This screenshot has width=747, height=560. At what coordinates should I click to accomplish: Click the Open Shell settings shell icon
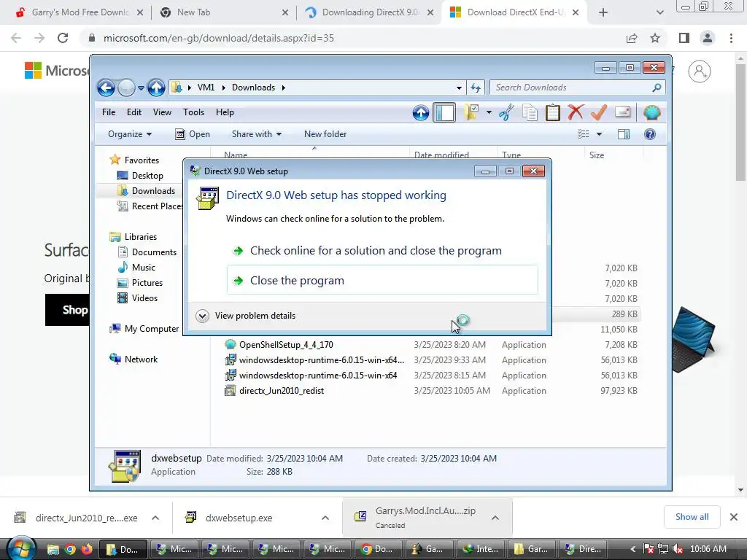pyautogui.click(x=651, y=113)
